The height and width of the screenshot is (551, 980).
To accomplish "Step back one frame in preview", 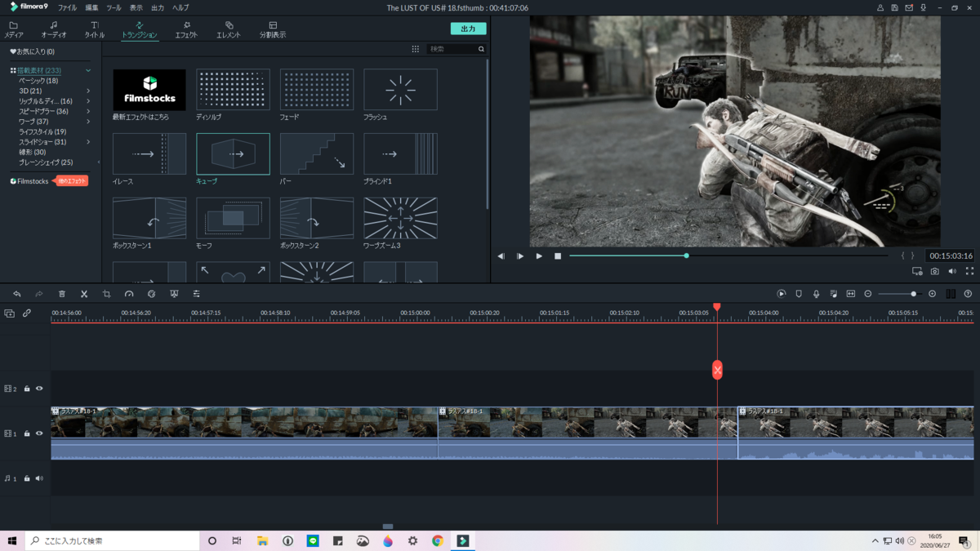I will click(x=501, y=256).
